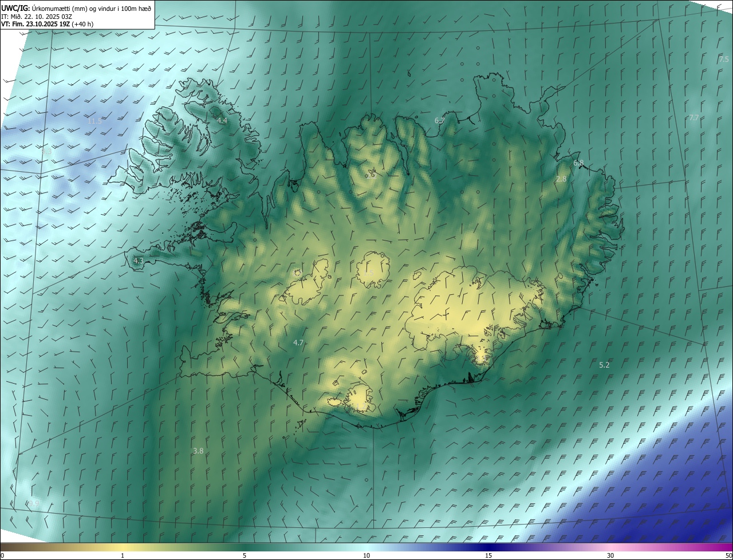Click the colorbar tick label 50
Viewport: 733px width, 560px height.
pyautogui.click(x=728, y=555)
